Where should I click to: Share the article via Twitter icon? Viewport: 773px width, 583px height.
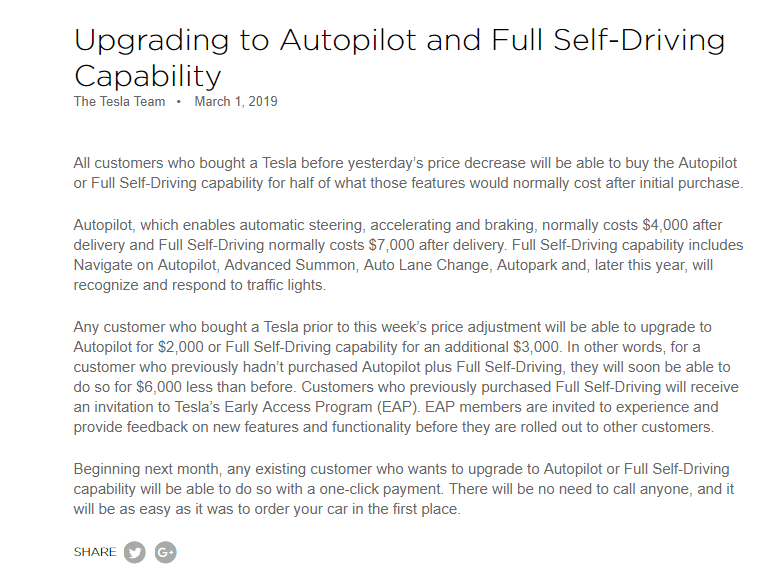click(x=135, y=552)
